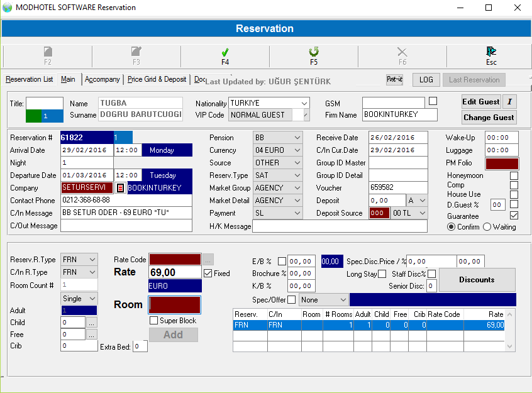Enable the Super Block checkbox

pos(153,320)
